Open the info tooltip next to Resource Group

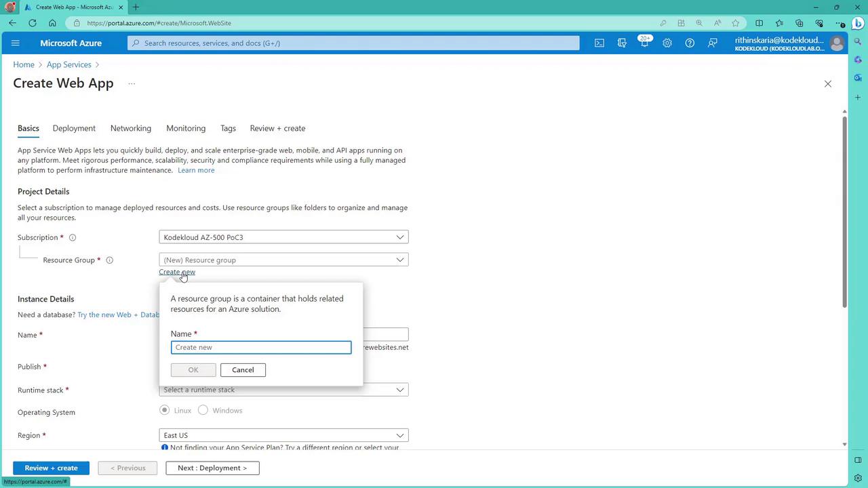click(109, 260)
